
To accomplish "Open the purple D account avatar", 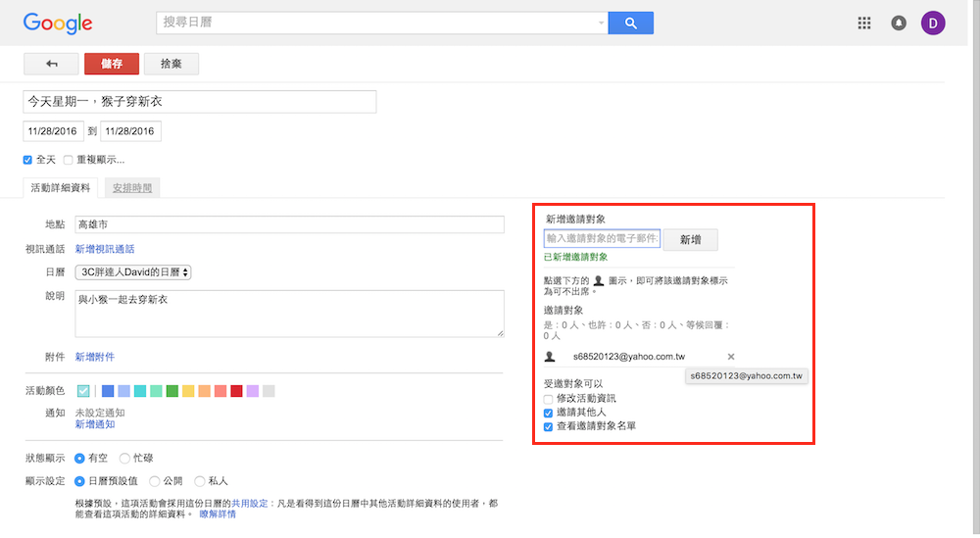I will pyautogui.click(x=933, y=24).
